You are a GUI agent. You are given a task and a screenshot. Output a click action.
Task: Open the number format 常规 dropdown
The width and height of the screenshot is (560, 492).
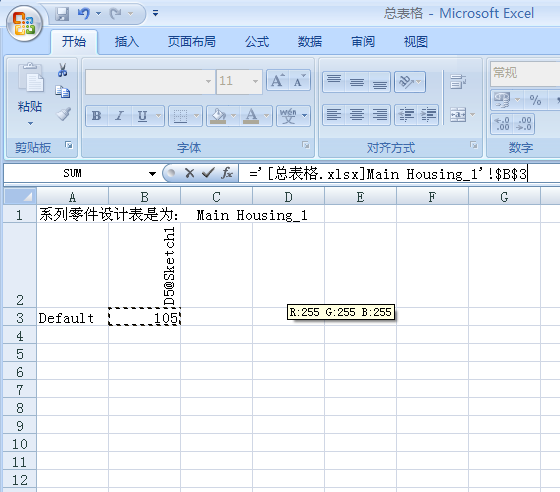tap(525, 73)
